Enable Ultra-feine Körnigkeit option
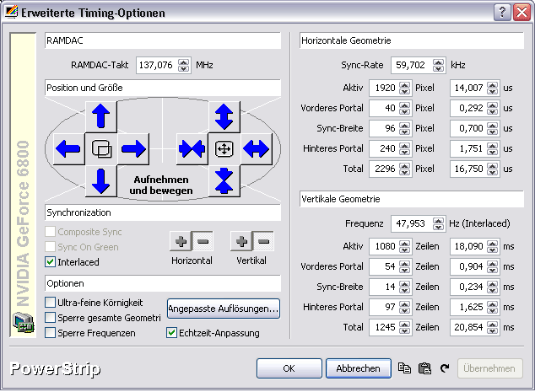535x392 pixels. pyautogui.click(x=50, y=303)
